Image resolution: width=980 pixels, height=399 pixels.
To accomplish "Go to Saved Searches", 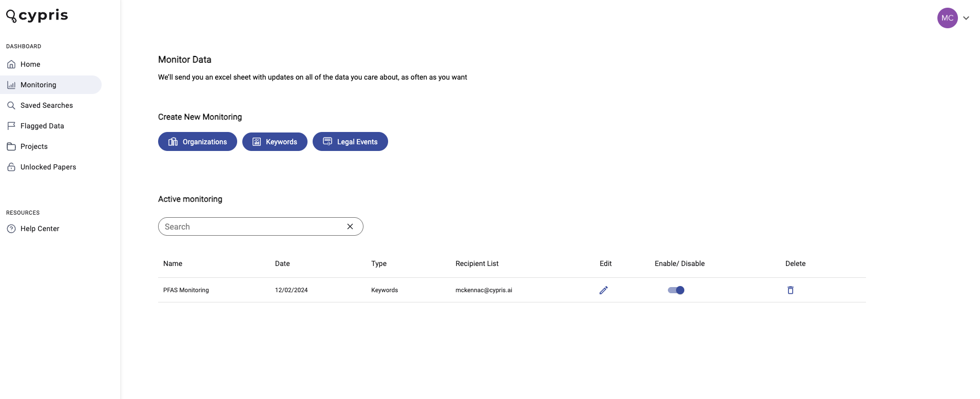I will (47, 105).
